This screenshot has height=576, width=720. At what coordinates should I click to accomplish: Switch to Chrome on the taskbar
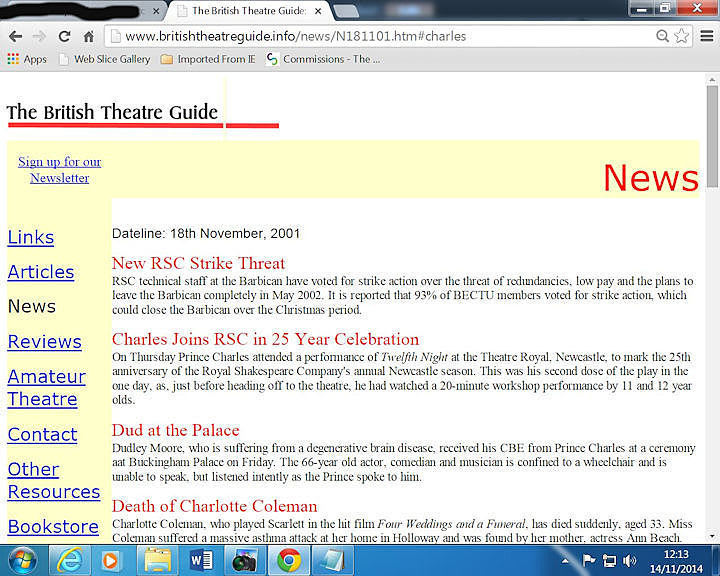pos(288,561)
